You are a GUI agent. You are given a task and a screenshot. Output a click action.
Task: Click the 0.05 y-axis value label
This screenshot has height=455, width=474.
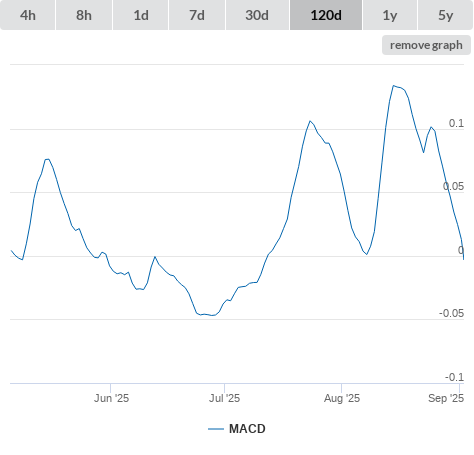coord(453,186)
